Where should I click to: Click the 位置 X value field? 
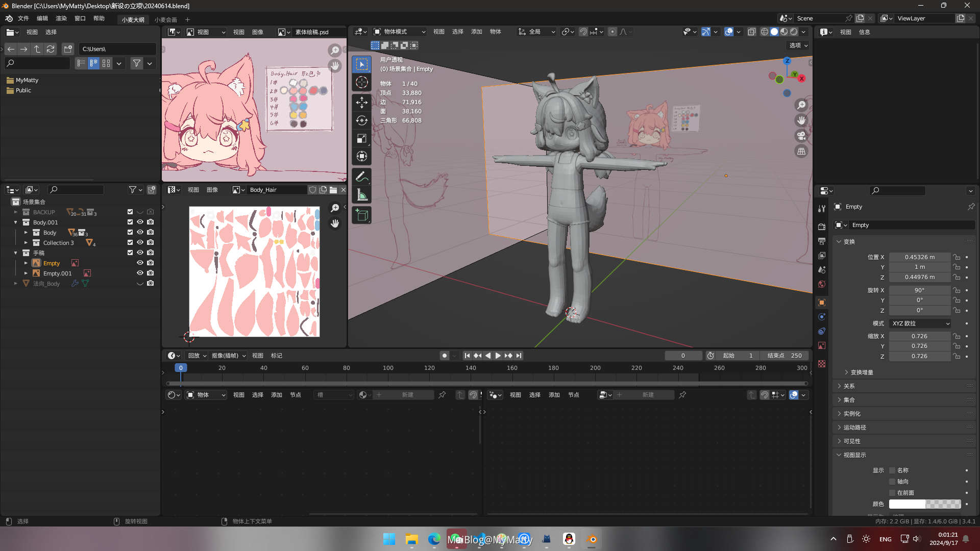coord(920,257)
